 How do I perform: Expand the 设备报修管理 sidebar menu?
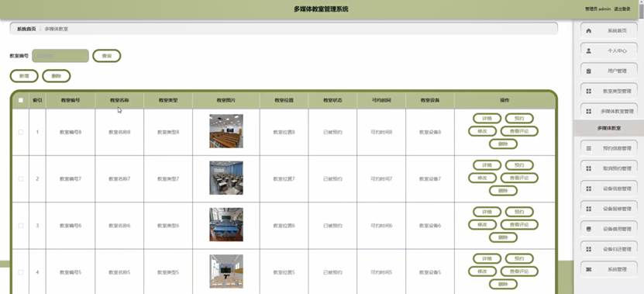(609, 209)
